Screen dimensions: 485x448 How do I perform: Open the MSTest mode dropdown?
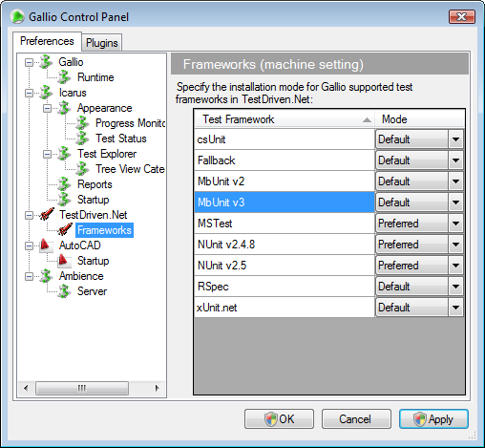[455, 224]
